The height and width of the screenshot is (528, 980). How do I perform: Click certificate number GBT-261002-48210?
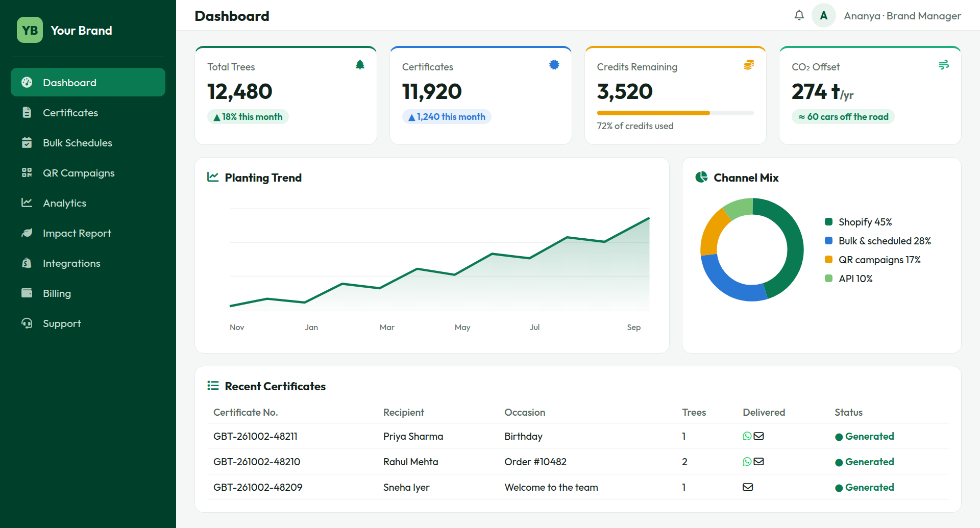pos(257,462)
